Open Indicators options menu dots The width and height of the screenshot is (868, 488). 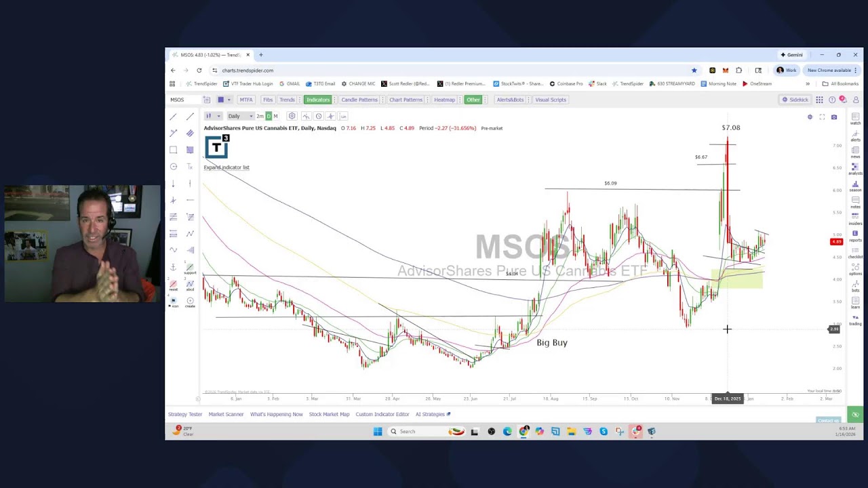(x=334, y=100)
